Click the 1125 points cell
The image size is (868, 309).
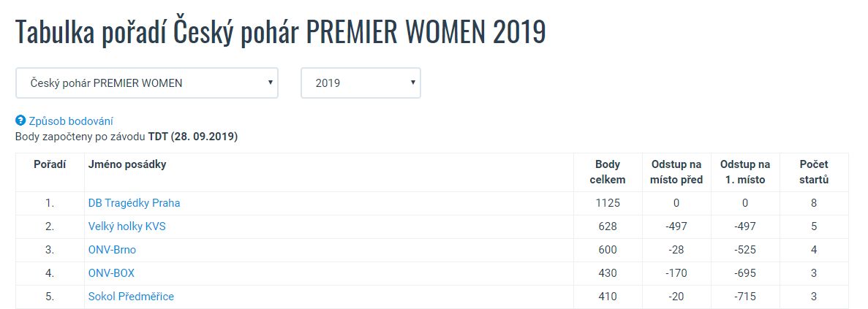pos(607,203)
